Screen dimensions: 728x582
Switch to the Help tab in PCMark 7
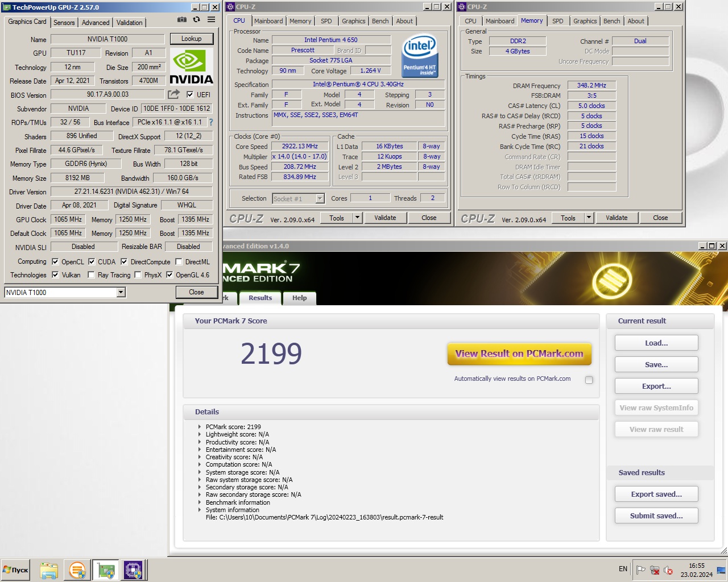300,298
